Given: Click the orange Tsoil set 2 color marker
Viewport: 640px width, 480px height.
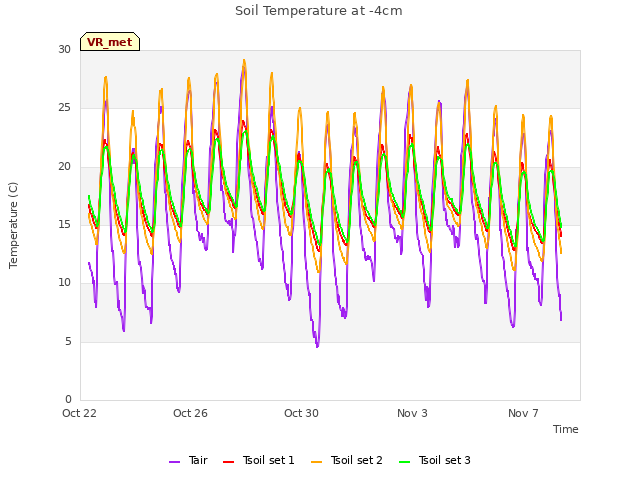Looking at the screenshot, I should click(317, 462).
